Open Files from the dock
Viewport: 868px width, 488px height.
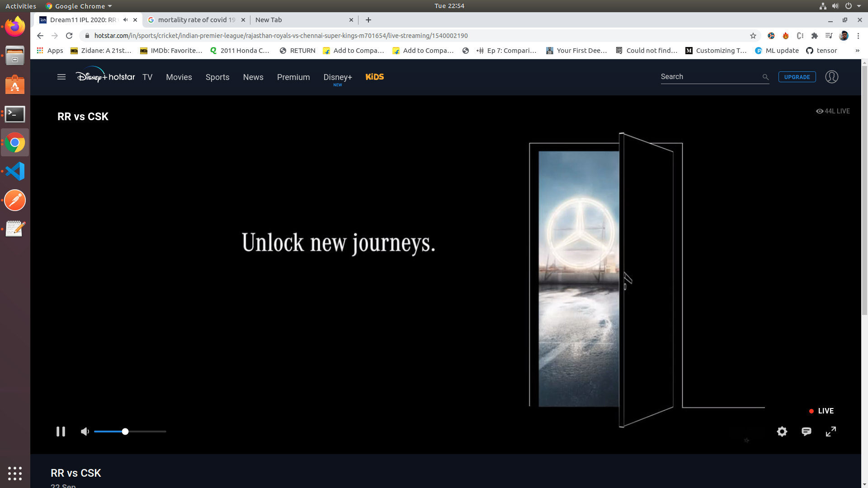click(x=15, y=56)
